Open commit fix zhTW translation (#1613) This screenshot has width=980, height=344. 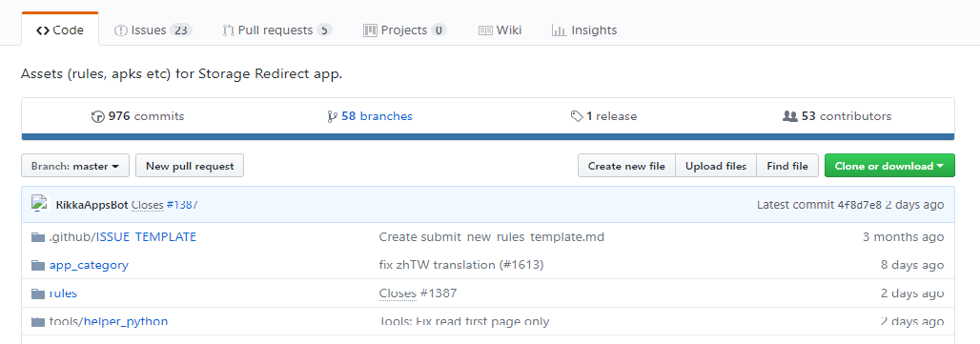pos(461,265)
